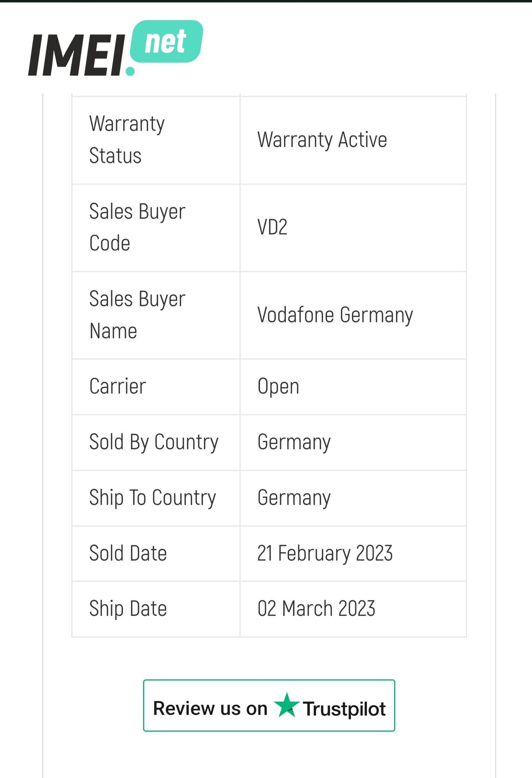
Task: Select the Trustpilot wordmark text
Action: coord(344,709)
